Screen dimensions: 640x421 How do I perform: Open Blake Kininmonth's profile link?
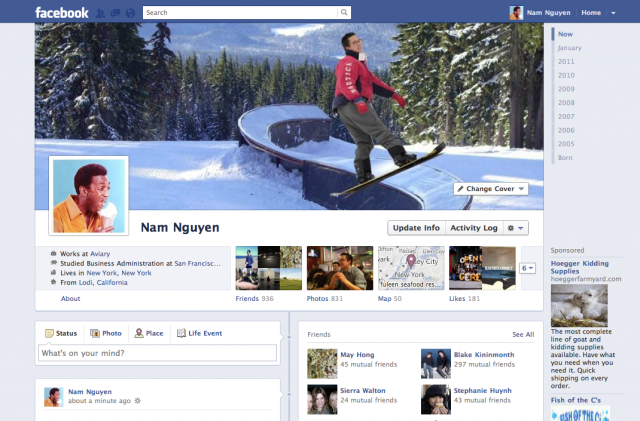click(x=484, y=354)
